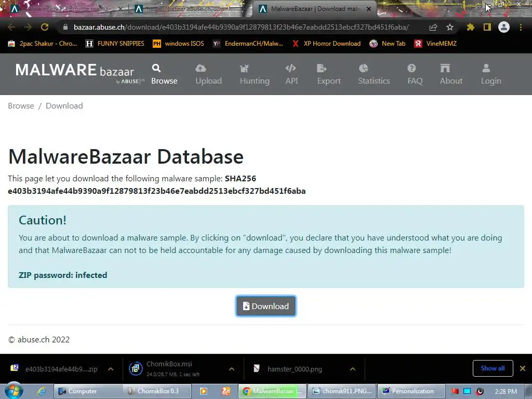The height and width of the screenshot is (399, 532).
Task: Switch to the first MalwareBazaar Browse tab
Action: pos(66,9)
